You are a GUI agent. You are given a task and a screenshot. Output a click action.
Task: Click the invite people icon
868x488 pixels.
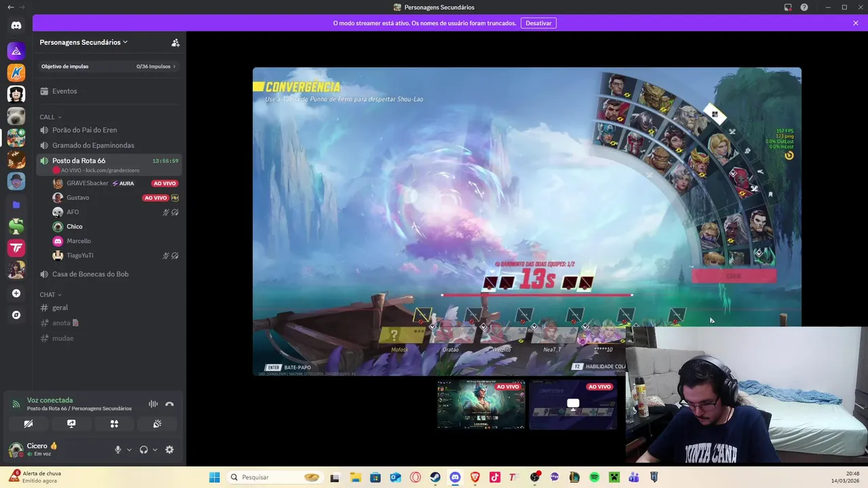[x=176, y=42]
